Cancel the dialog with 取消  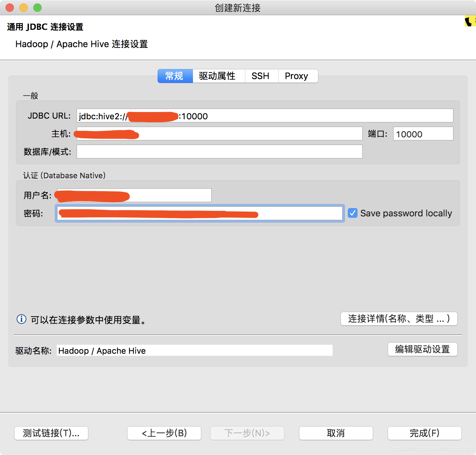(x=336, y=433)
